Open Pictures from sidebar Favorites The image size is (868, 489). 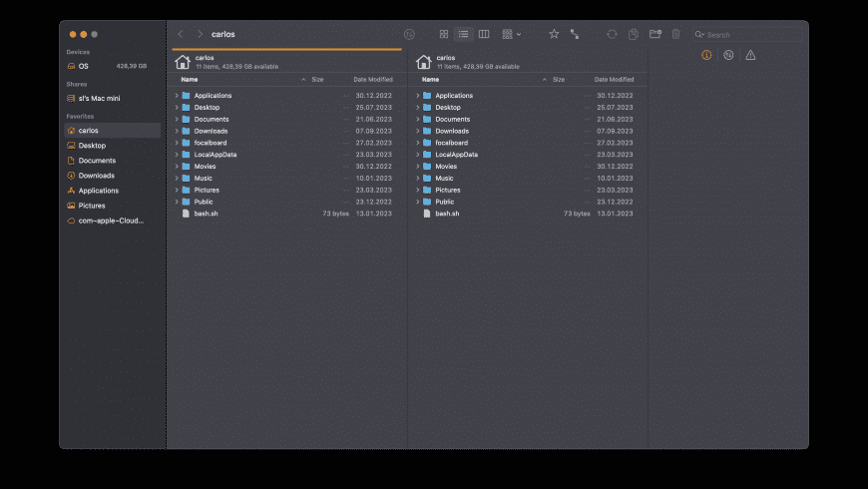[x=113, y=205]
